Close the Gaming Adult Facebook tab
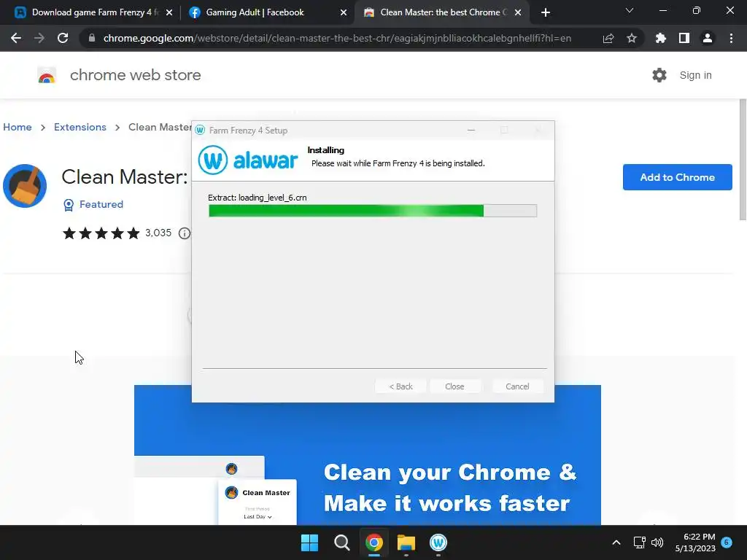This screenshot has height=560, width=747. tap(344, 12)
